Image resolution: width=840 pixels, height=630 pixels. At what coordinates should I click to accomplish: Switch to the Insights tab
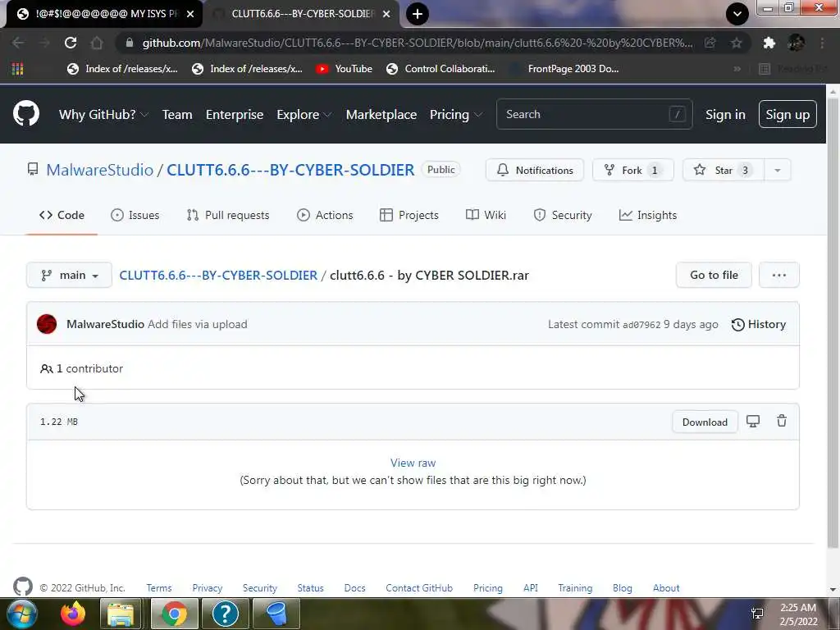(648, 215)
